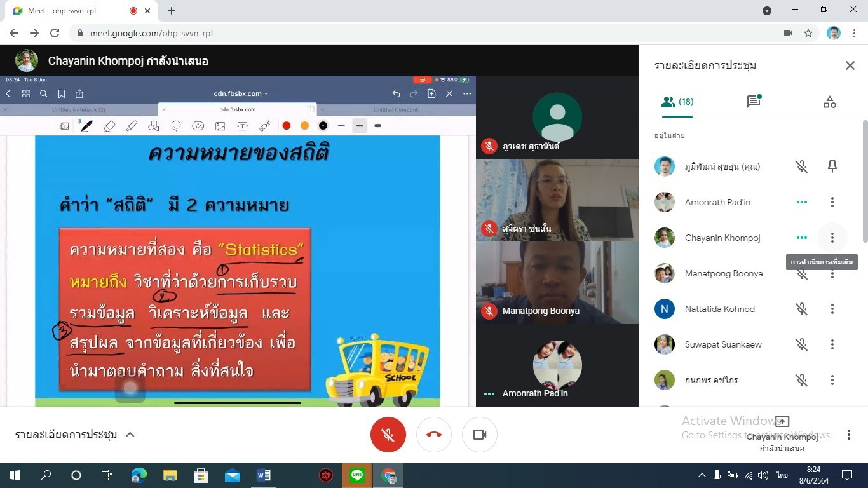Image resolution: width=868 pixels, height=488 pixels.
Task: Unmute the microphone in call controls
Action: 388,435
